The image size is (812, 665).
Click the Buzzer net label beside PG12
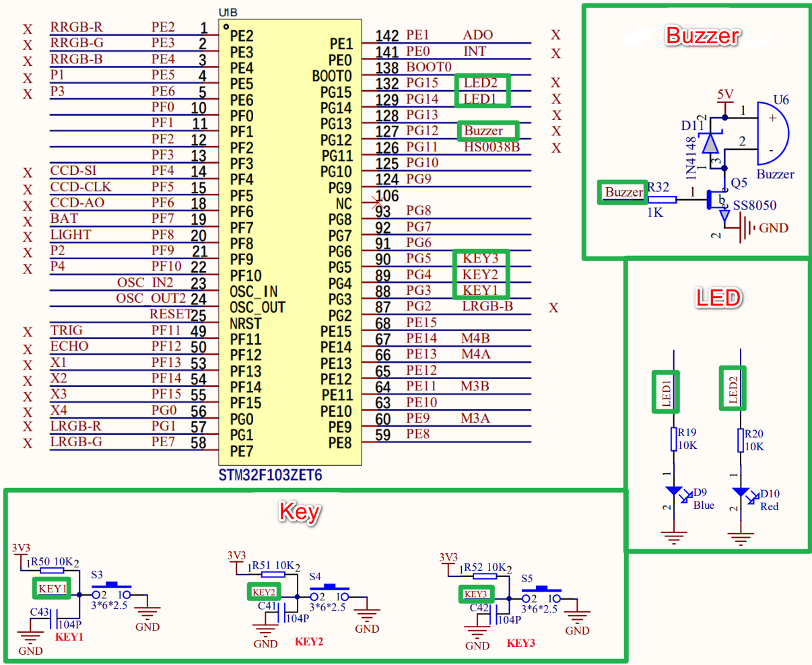[x=483, y=131]
